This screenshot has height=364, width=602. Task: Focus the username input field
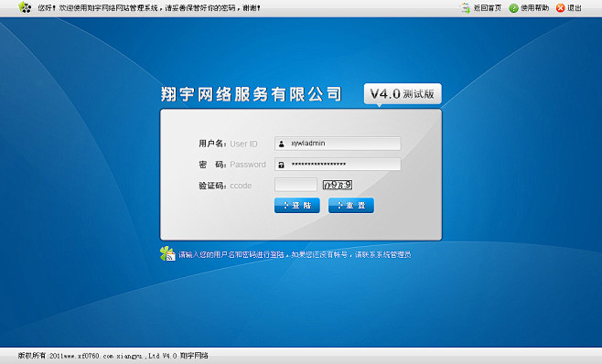click(x=338, y=144)
